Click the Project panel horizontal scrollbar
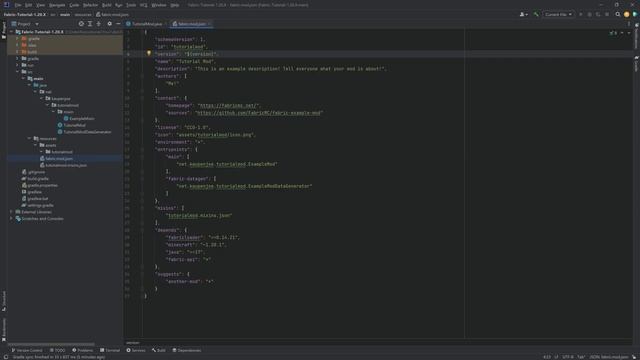The height and width of the screenshot is (360, 640). pyautogui.click(x=51, y=344)
